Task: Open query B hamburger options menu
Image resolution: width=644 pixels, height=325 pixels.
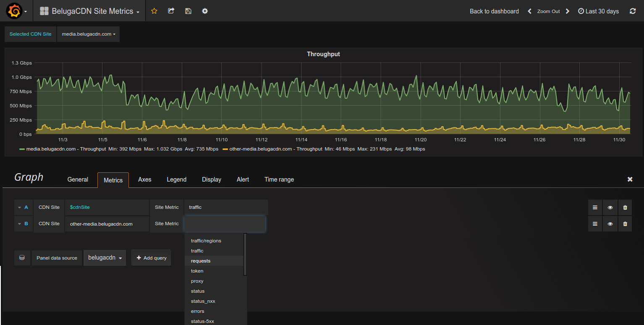Action: [x=595, y=224]
